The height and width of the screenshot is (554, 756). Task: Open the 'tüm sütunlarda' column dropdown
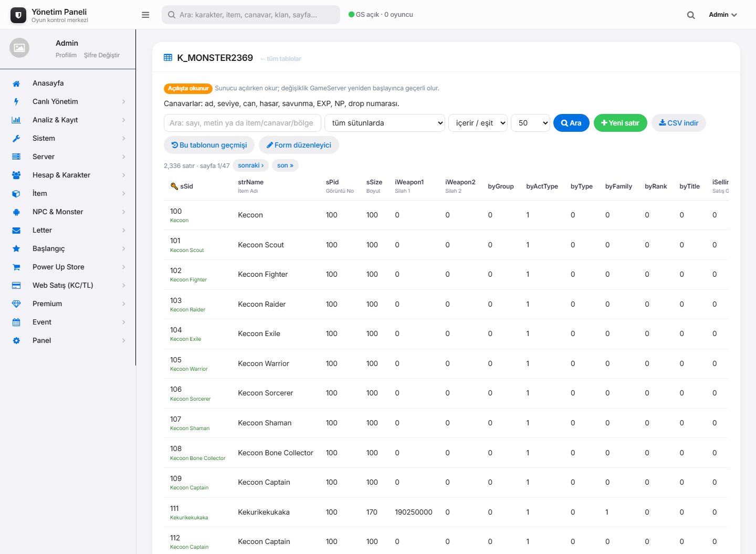[x=385, y=123]
